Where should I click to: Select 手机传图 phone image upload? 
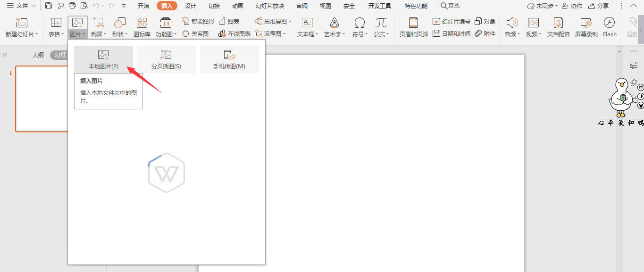point(229,60)
